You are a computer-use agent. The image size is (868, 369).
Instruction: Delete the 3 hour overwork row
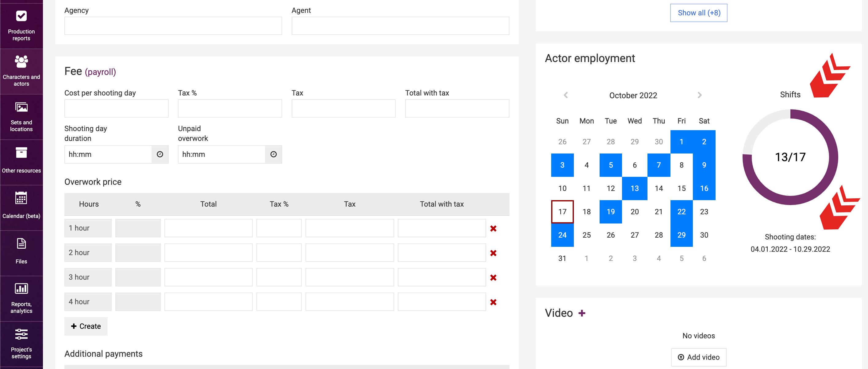(493, 278)
